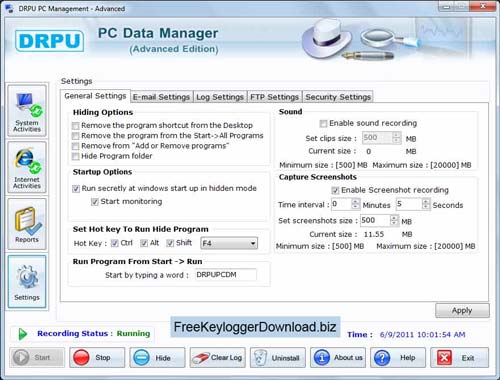The image size is (500, 380).
Task: Switch to the Log Settings tab
Action: pyautogui.click(x=220, y=97)
